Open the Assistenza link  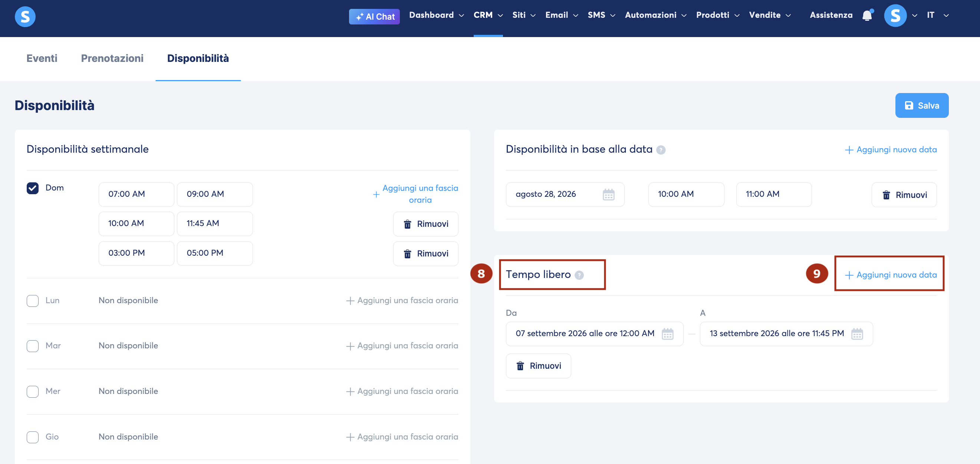(x=831, y=15)
